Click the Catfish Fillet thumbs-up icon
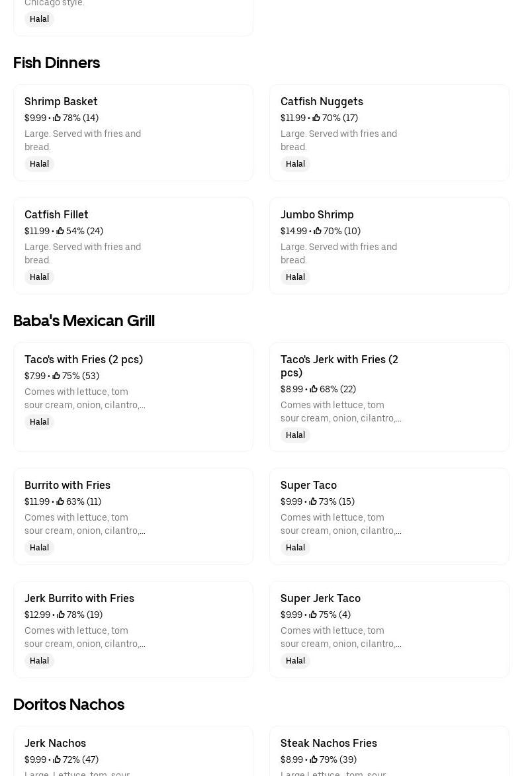 (60, 231)
